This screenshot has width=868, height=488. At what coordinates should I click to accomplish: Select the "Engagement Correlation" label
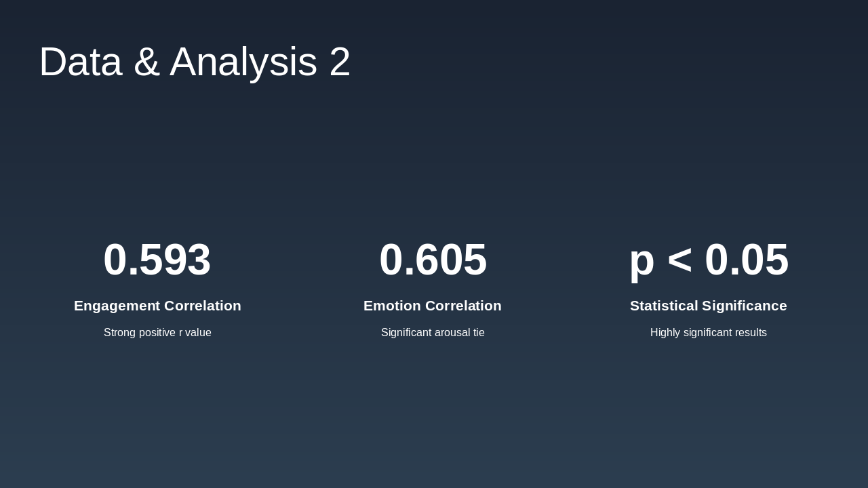point(157,306)
